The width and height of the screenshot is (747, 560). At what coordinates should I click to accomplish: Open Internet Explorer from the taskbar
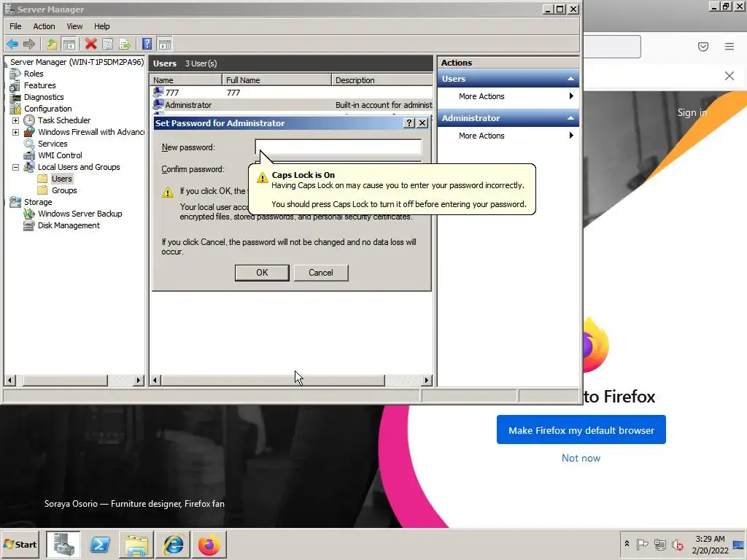[173, 544]
